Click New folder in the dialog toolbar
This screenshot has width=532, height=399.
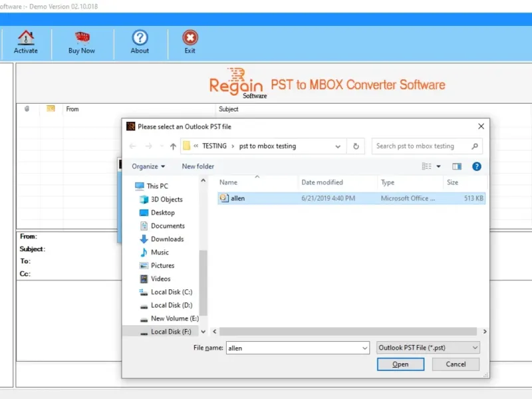pyautogui.click(x=198, y=166)
